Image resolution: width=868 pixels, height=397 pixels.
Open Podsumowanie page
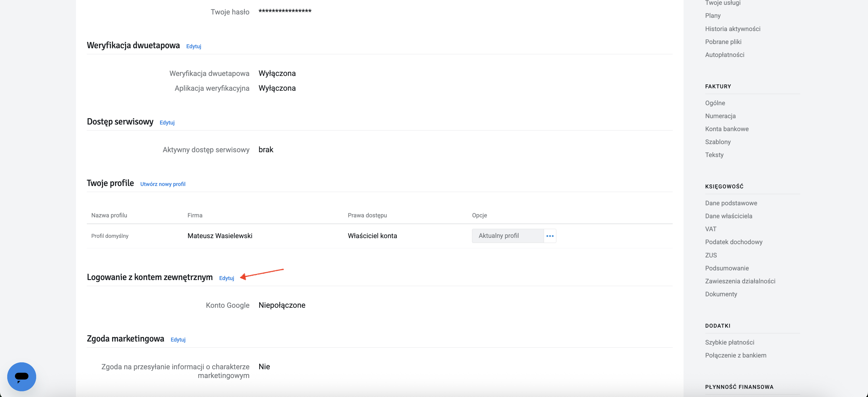coord(727,268)
